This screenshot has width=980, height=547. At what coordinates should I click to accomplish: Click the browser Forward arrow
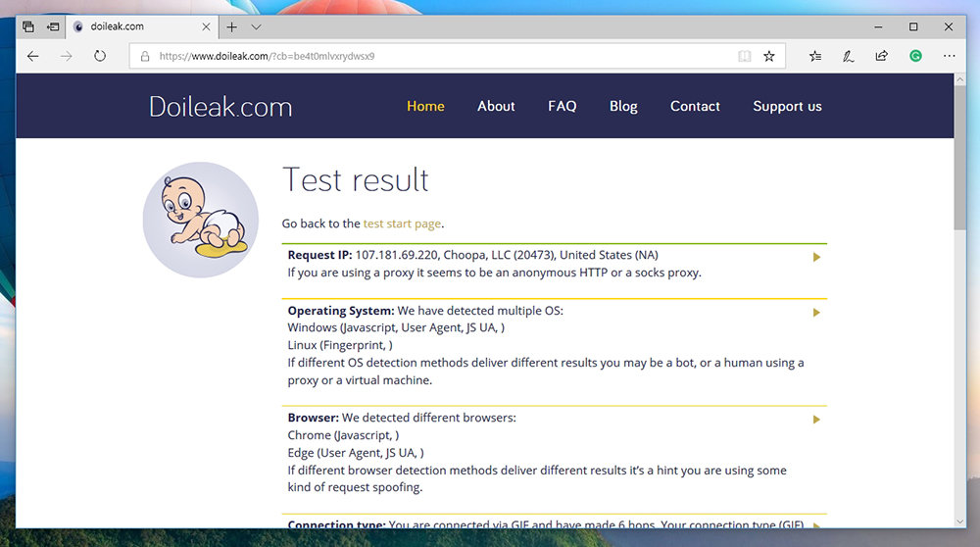point(67,56)
